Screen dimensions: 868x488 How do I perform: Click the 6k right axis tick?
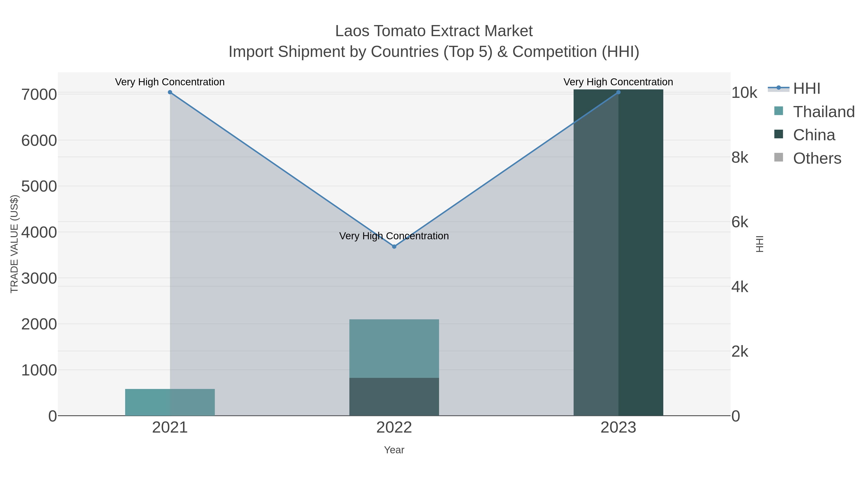click(740, 222)
